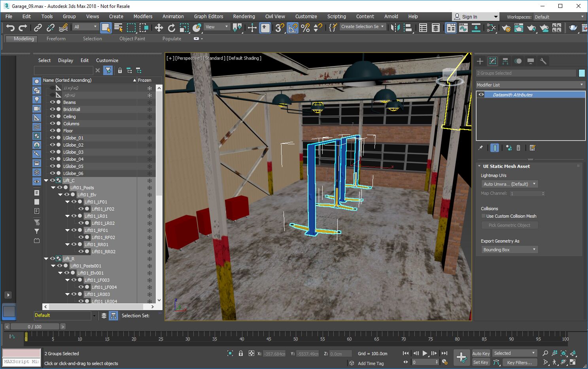The image size is (588, 369).
Task: Click the Set Keys plus icon
Action: (x=461, y=358)
